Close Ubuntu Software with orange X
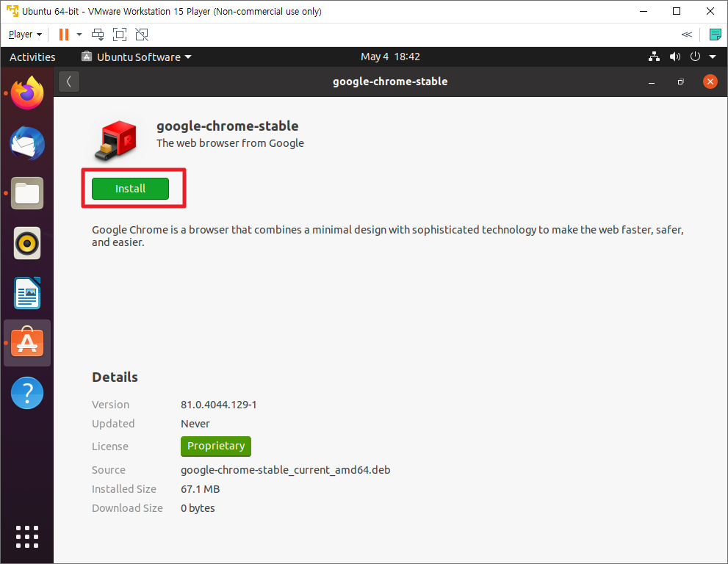728x564 pixels. click(710, 82)
